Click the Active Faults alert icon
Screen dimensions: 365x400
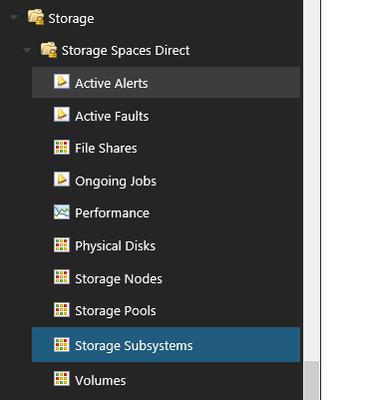62,115
